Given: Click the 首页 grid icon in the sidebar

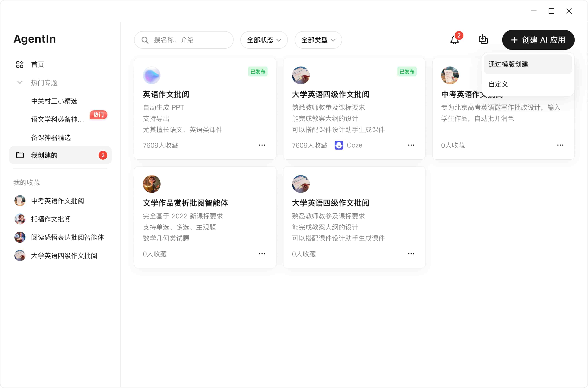Looking at the screenshot, I should point(20,65).
